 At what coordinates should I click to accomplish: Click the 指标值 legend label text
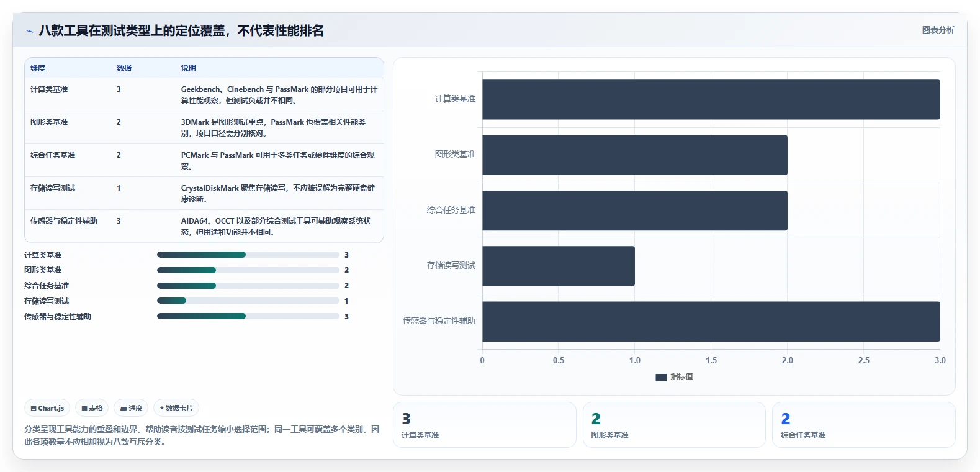pyautogui.click(x=681, y=377)
